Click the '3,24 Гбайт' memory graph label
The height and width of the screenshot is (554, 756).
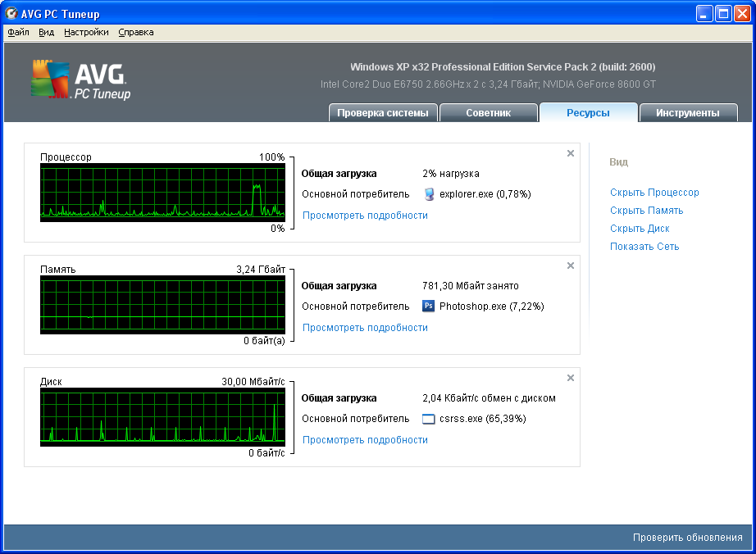click(261, 270)
